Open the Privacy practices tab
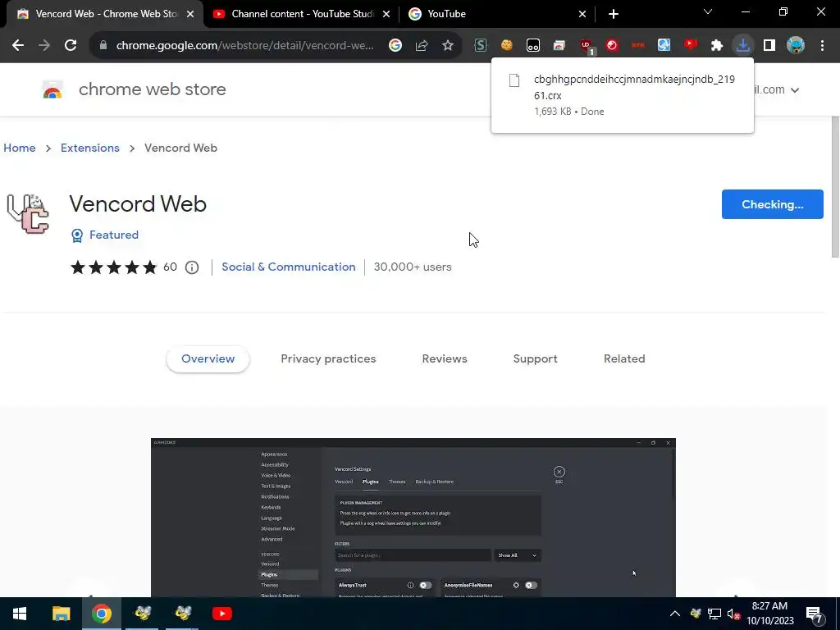The height and width of the screenshot is (630, 840). (328, 359)
